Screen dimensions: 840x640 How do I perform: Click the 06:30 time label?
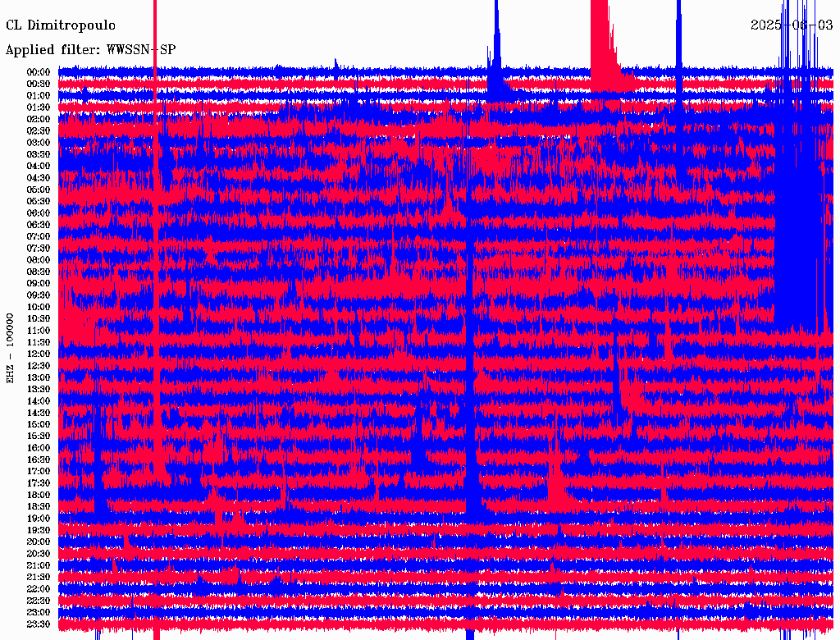tap(39, 225)
